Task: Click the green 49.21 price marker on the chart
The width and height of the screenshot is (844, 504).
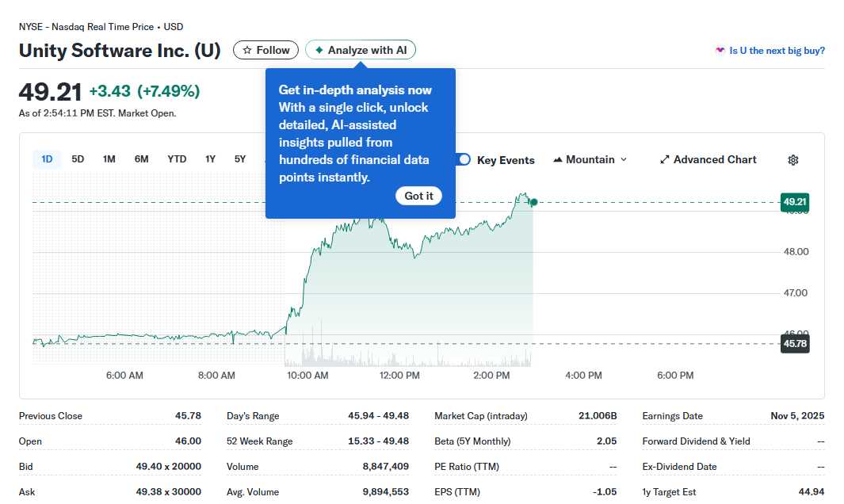Action: [x=793, y=202]
